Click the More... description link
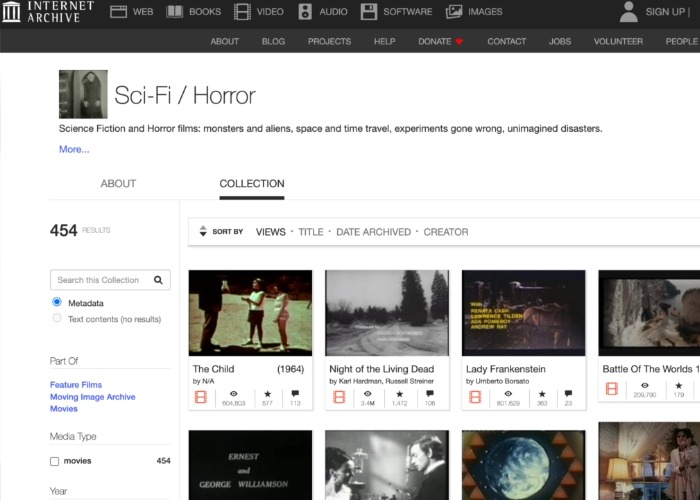This screenshot has width=700, height=500. pyautogui.click(x=74, y=149)
